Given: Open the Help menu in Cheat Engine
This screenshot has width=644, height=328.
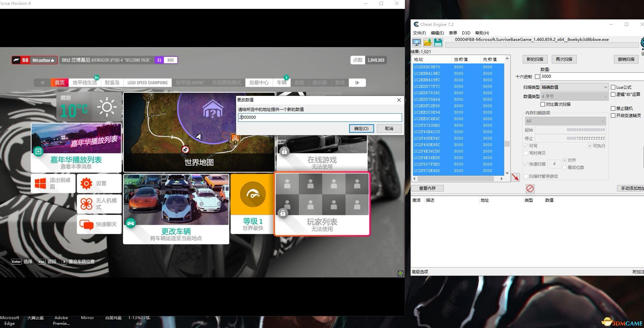Looking at the screenshot, I should click(x=482, y=33).
